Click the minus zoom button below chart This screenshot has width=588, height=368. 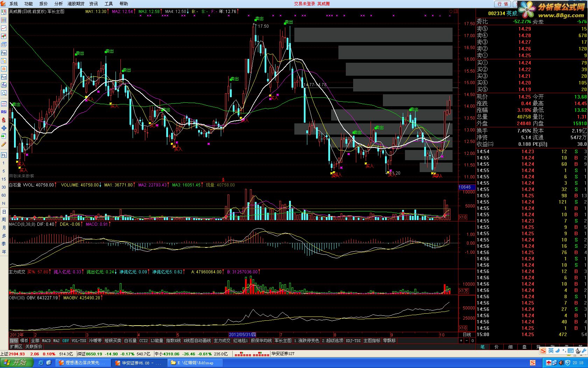[x=467, y=341]
